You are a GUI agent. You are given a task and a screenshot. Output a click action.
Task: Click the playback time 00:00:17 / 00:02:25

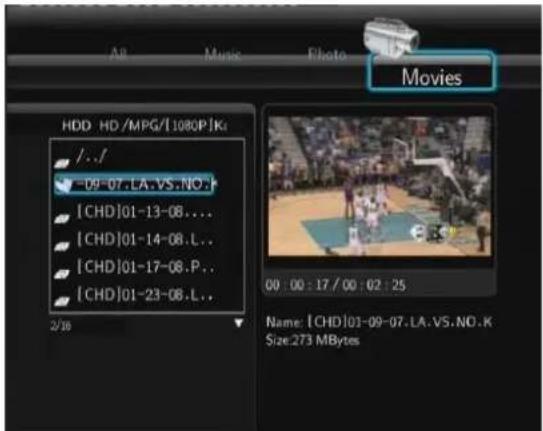(x=335, y=285)
